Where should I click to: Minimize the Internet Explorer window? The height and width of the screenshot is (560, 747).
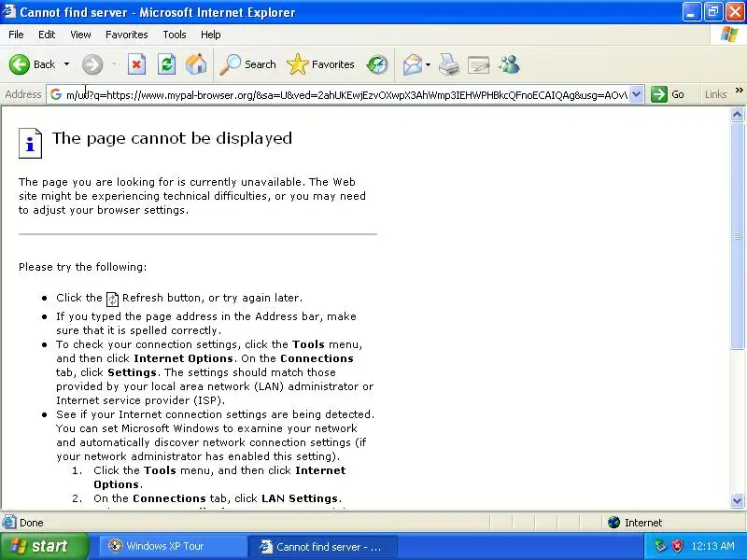(691, 12)
